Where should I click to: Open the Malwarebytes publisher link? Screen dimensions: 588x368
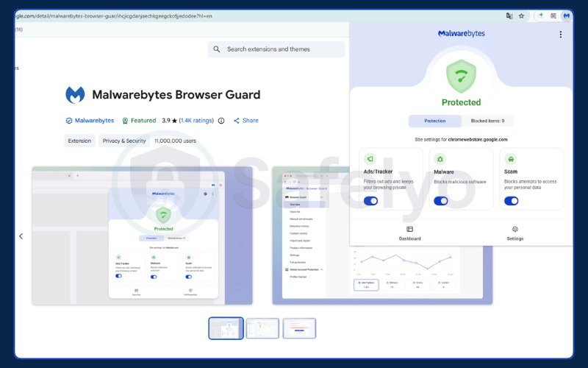[x=94, y=121]
